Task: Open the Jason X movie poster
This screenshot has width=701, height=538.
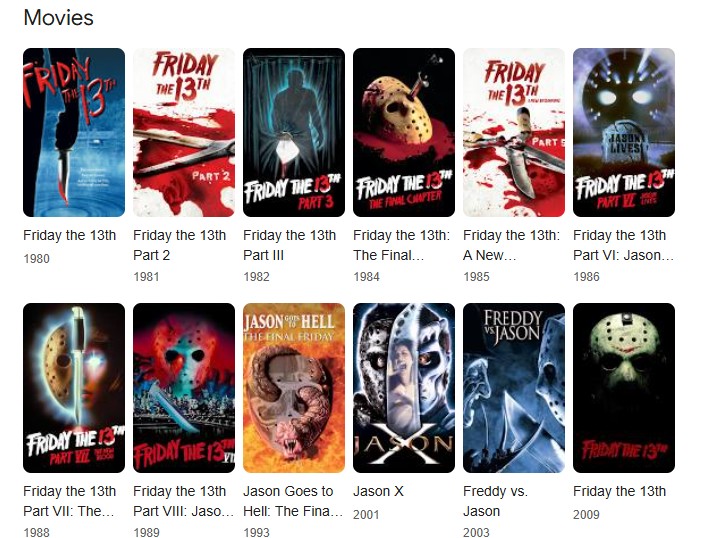Action: (404, 388)
